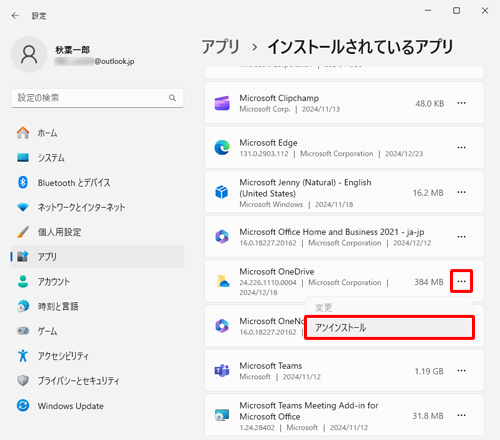The height and width of the screenshot is (440, 500).
Task: Select the Microsoft Teams app name
Action: [x=271, y=366]
